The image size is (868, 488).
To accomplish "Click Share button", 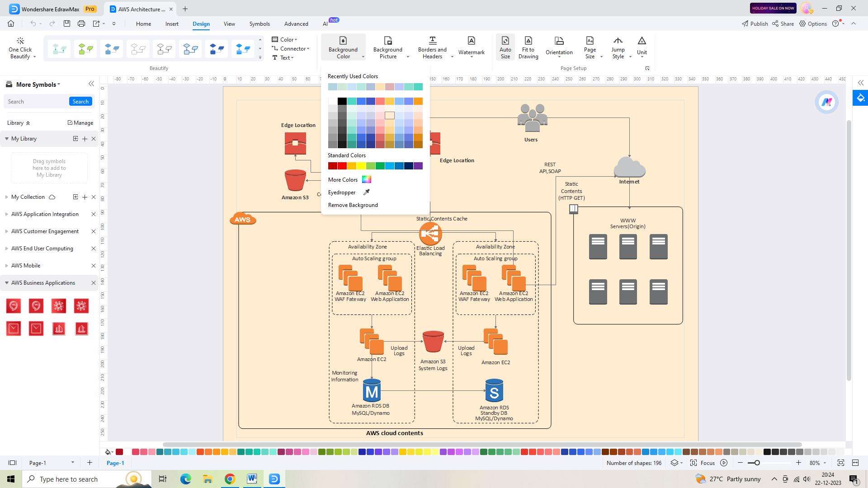I will [783, 23].
